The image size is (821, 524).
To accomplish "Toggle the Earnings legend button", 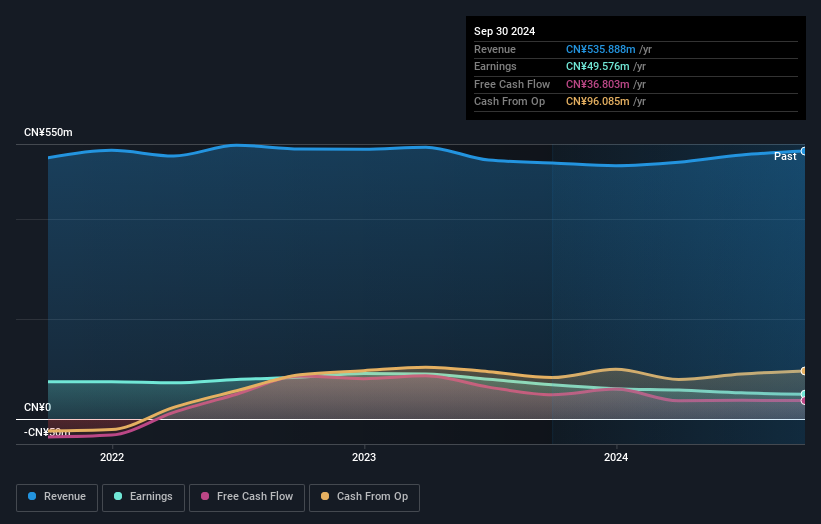I will 143,497.
